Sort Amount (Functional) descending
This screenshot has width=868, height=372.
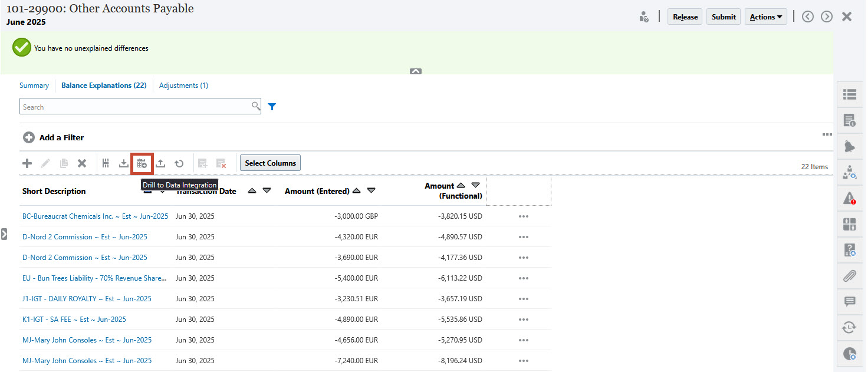475,185
